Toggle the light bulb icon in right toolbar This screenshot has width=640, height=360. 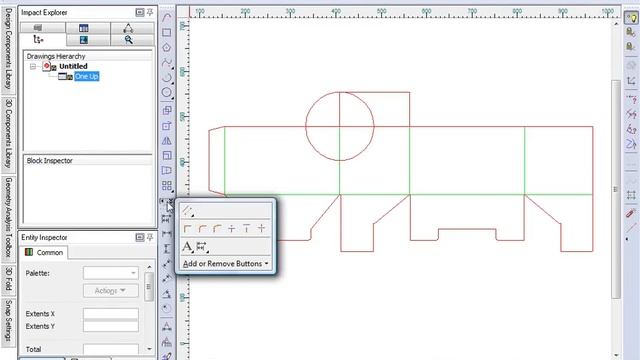pos(631,18)
